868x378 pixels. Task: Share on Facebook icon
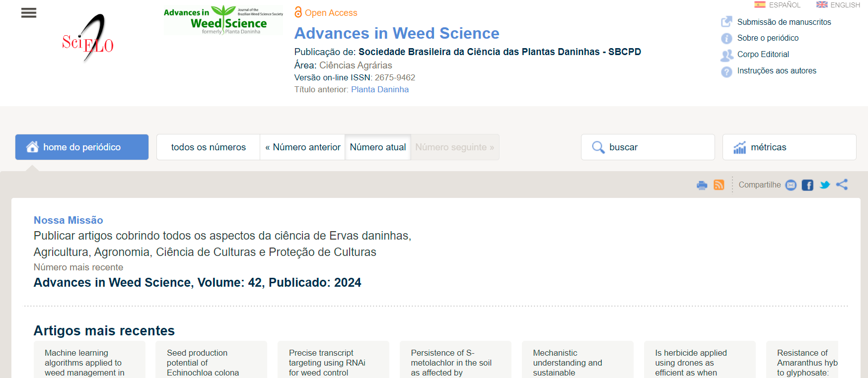coord(807,185)
